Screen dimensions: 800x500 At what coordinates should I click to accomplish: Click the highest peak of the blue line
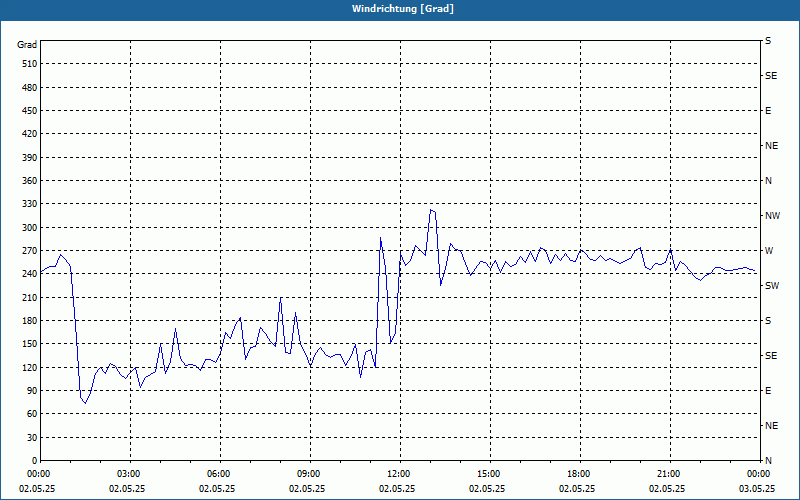point(431,210)
